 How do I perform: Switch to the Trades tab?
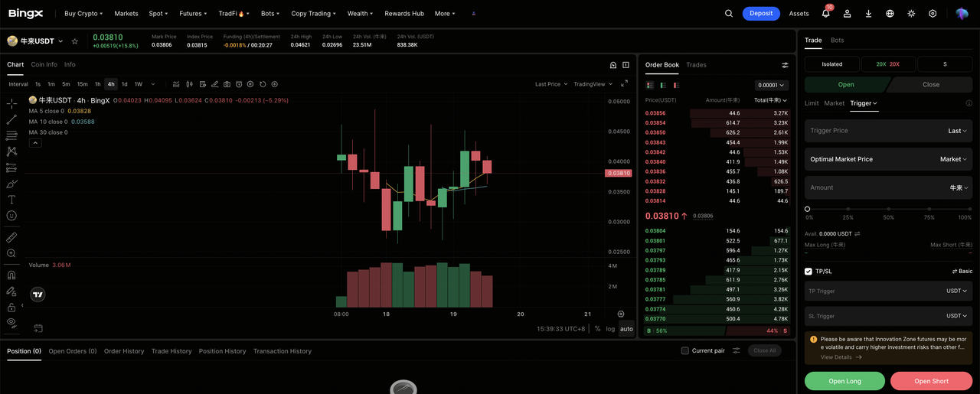pos(696,65)
